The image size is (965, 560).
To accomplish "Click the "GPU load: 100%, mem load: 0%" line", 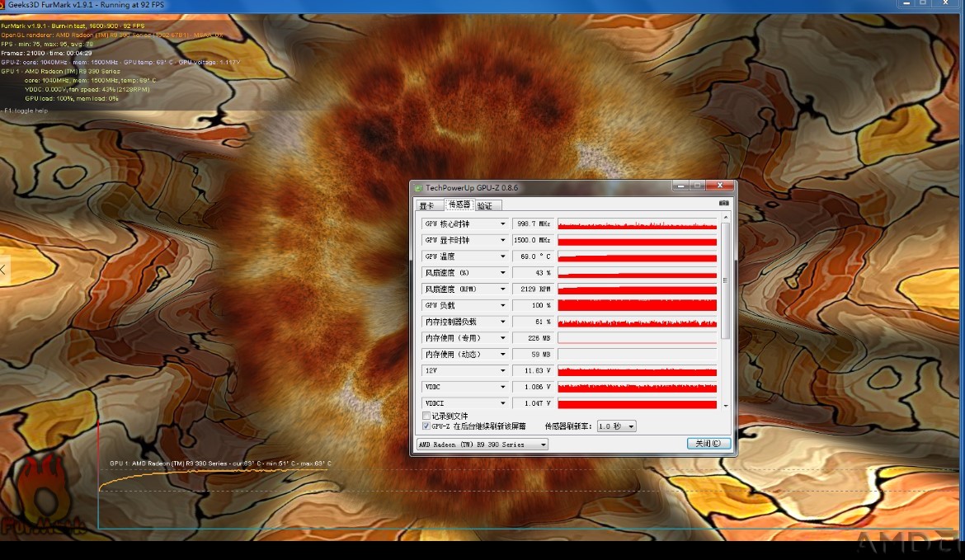I will (72, 98).
